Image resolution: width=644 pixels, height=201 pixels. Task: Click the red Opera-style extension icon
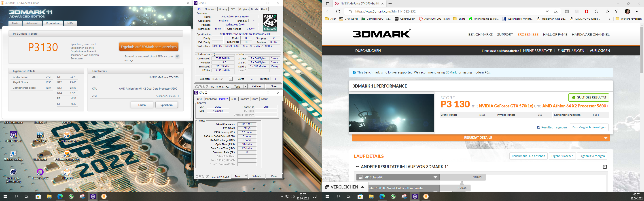click(x=587, y=11)
